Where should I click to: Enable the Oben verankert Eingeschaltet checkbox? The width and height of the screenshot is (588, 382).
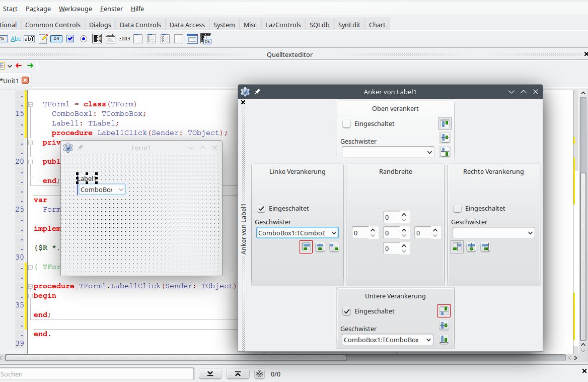click(x=346, y=124)
